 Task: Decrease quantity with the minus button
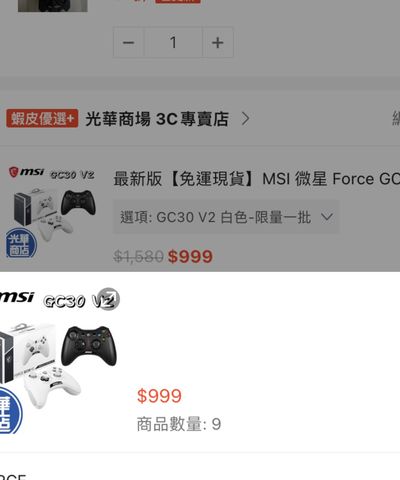click(128, 43)
